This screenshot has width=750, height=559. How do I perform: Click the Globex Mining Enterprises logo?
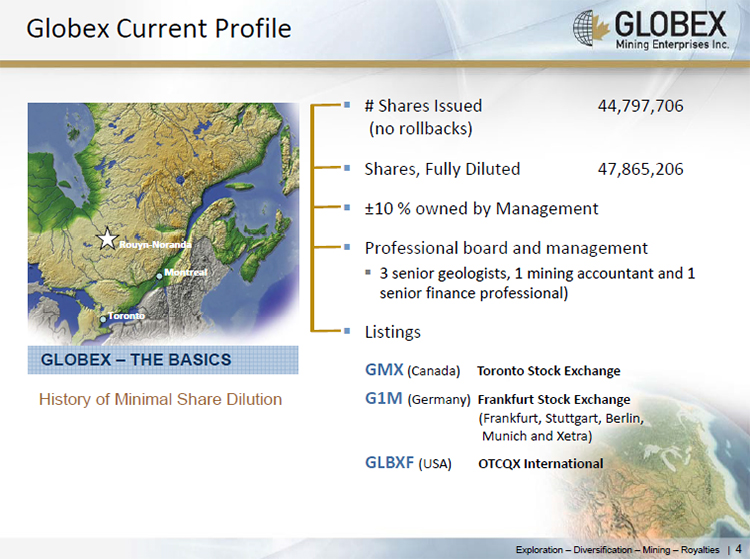coord(651,30)
